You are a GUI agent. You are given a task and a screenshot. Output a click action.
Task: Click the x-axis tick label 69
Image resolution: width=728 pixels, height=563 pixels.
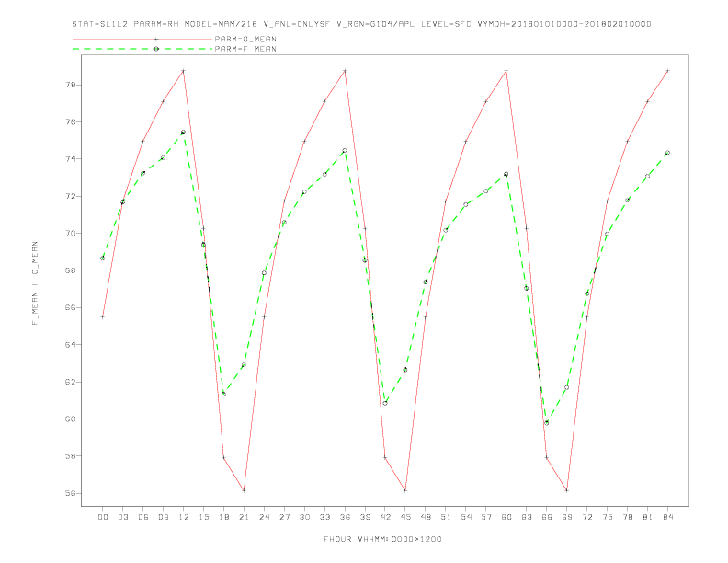567,517
